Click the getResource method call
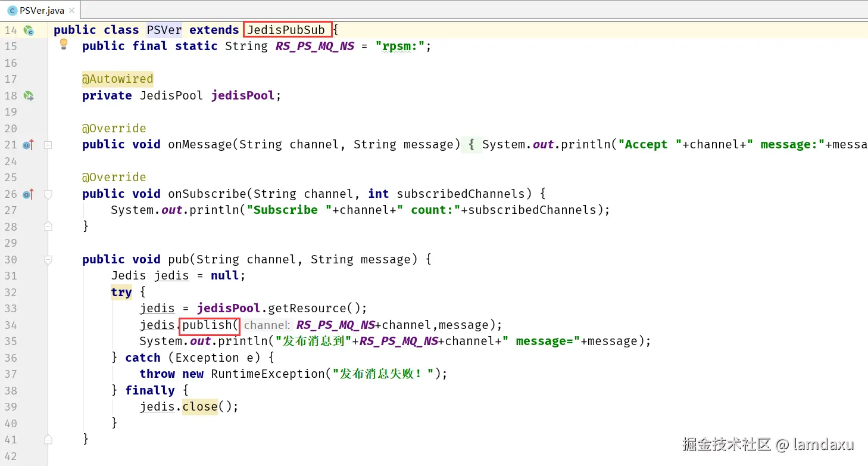Viewport: 868px width, 466px height. click(307, 309)
